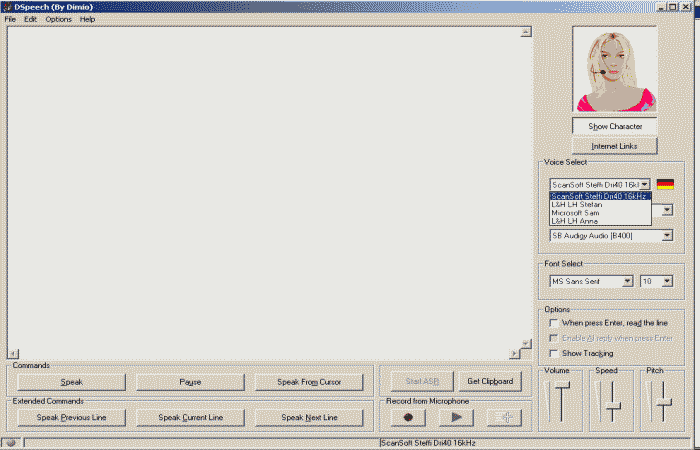
Task: Click the German flag icon
Action: coord(665,184)
